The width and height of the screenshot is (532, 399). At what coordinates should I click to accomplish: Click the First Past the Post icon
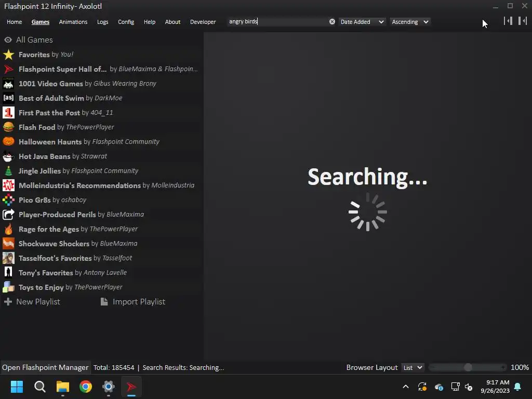click(8, 113)
